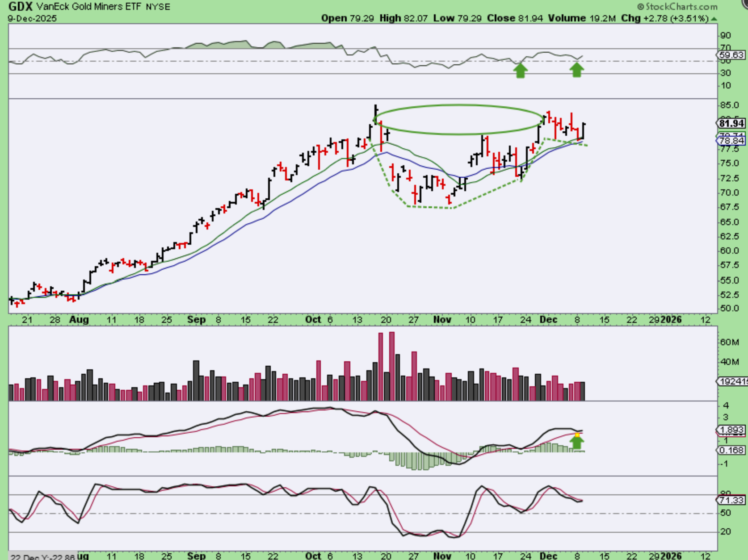Click the Sep label on the bottom date axis
Viewport: 748px width, 560px height.
(197, 556)
